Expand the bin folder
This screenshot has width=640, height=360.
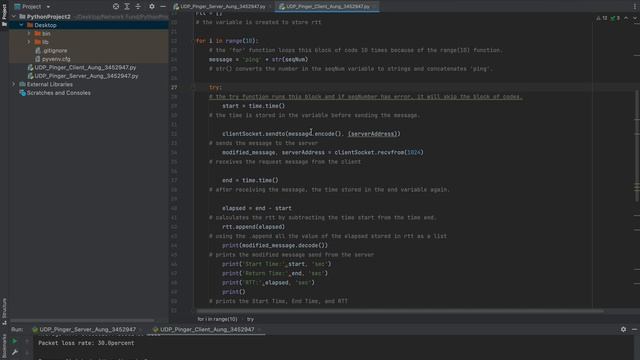tap(29, 33)
